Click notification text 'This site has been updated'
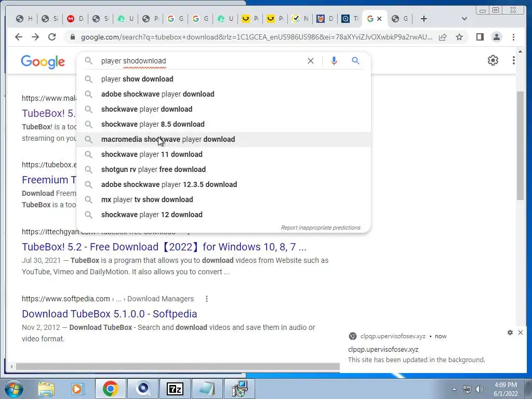Image resolution: width=532 pixels, height=399 pixels. (x=416, y=360)
